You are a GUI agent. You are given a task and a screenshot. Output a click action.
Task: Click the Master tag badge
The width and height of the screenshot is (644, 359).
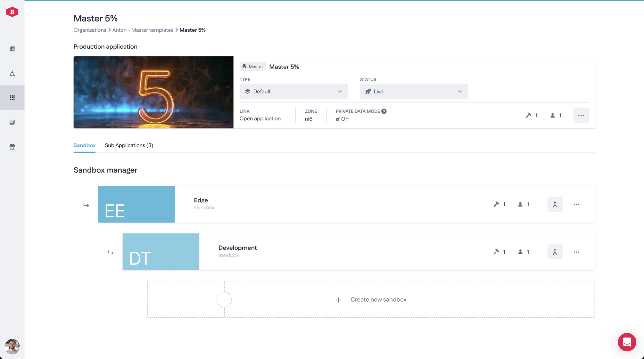tap(253, 67)
